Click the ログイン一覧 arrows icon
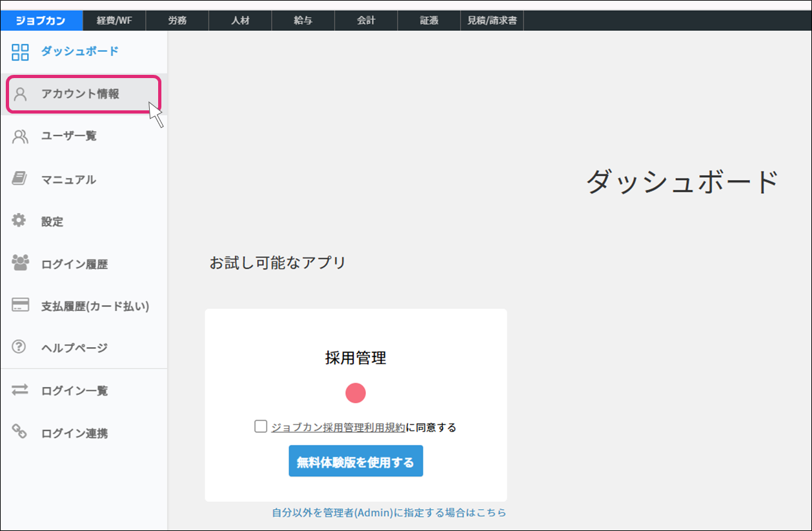 pyautogui.click(x=21, y=390)
